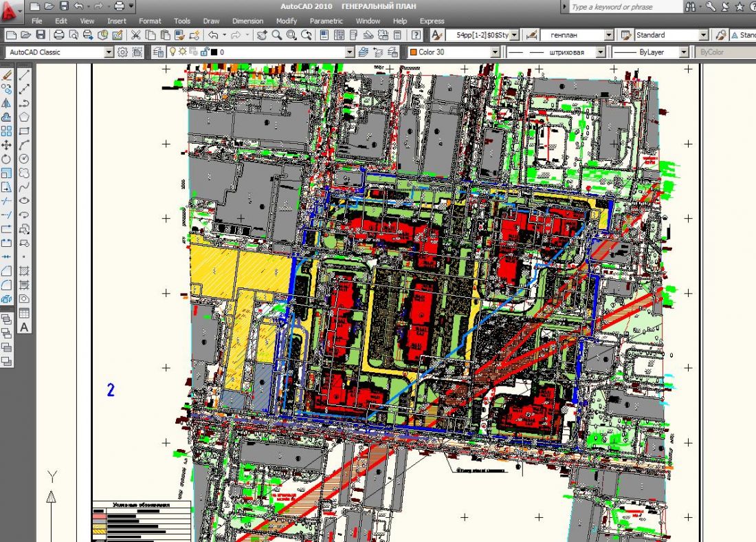Click the Plot Preview icon
The image size is (756, 542).
pyautogui.click(x=74, y=35)
